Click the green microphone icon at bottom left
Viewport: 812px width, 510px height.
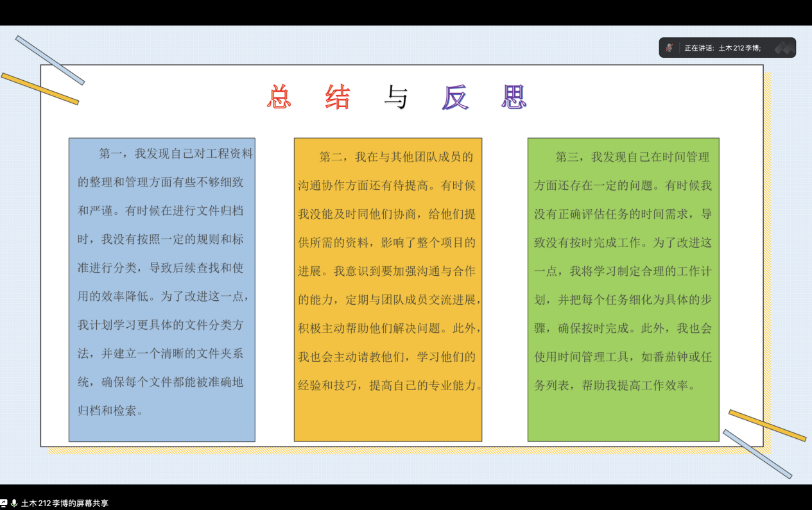[x=13, y=504]
